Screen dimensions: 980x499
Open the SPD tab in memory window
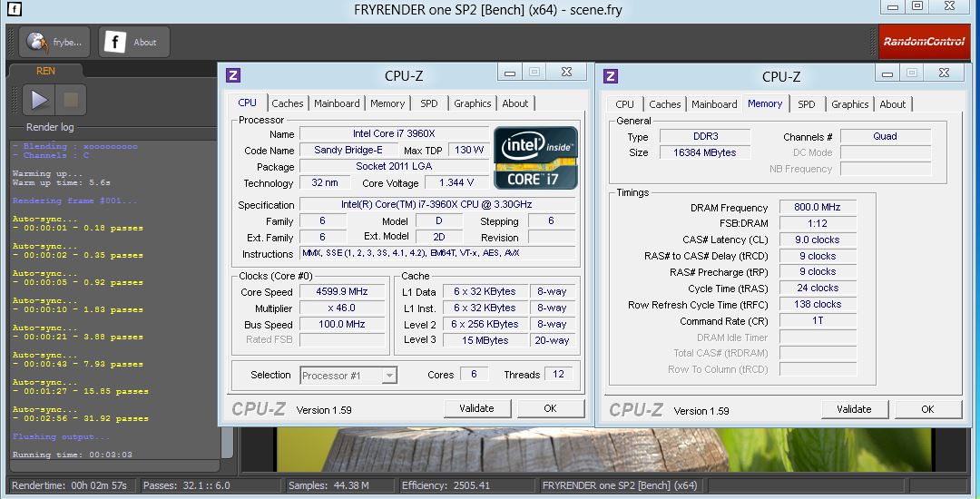806,104
